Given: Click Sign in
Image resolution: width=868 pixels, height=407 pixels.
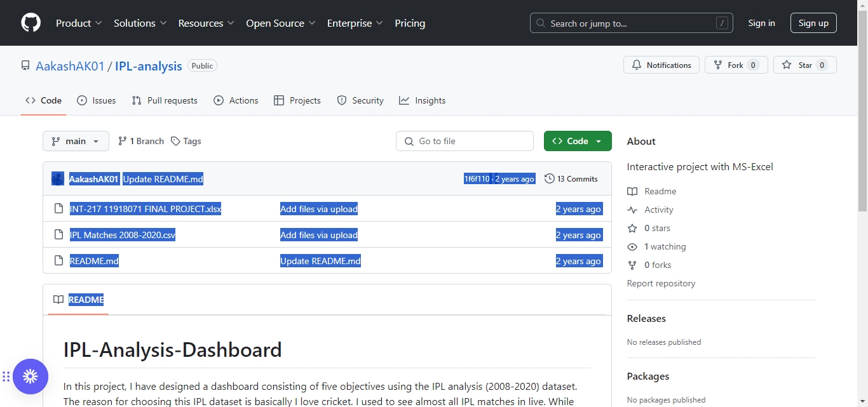Looking at the screenshot, I should pyautogui.click(x=761, y=23).
